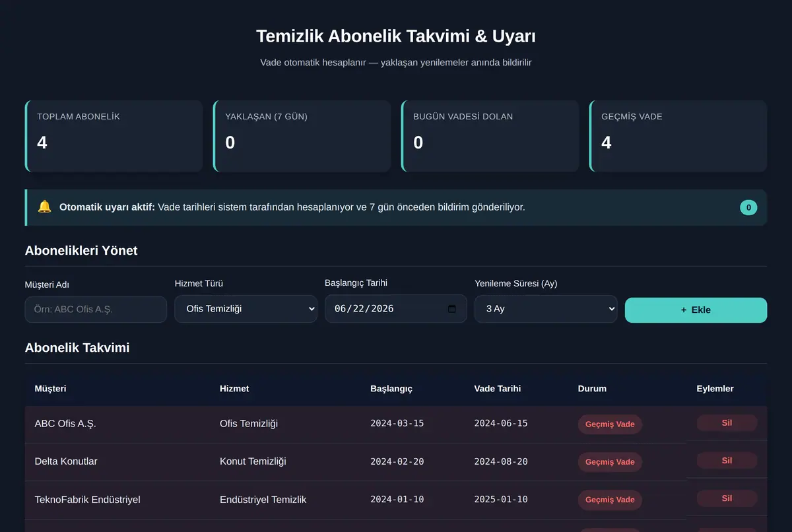This screenshot has width=792, height=532.
Task: Click due date 2024-08-20
Action: [501, 461]
